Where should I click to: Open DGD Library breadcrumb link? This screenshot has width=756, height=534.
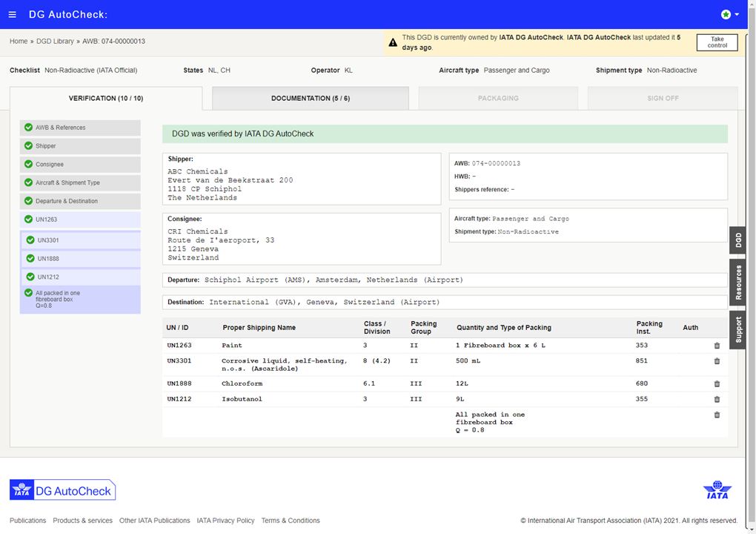(x=55, y=42)
